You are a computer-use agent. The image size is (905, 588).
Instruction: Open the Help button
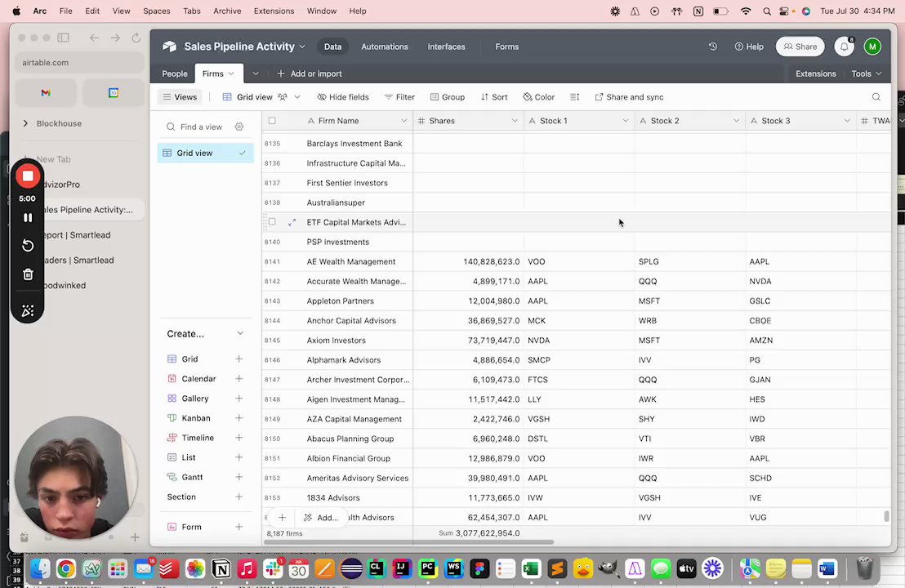coord(749,47)
